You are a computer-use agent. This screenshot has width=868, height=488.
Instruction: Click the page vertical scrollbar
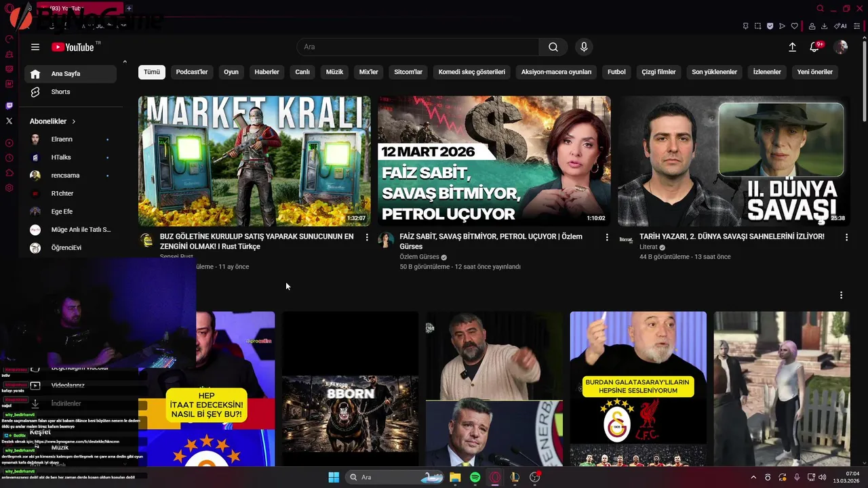click(865, 81)
